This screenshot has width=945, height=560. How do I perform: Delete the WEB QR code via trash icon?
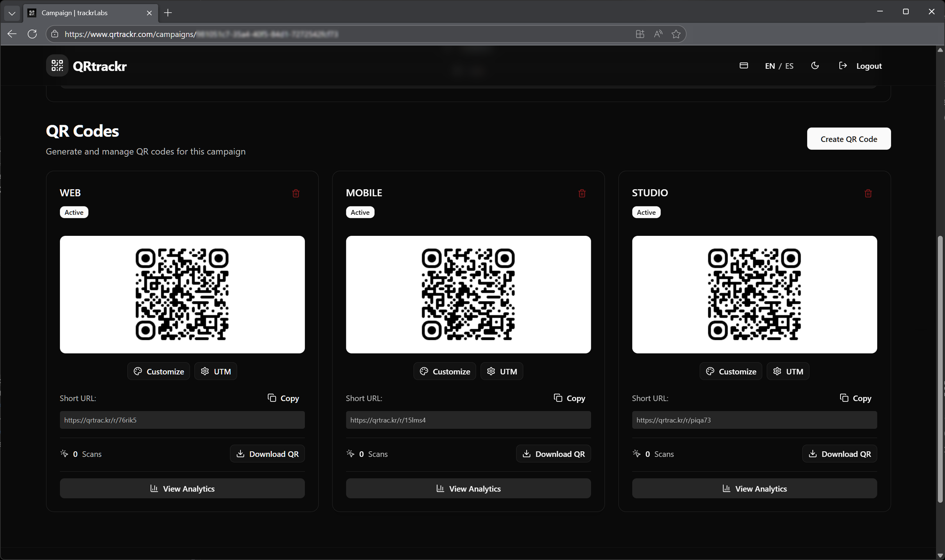[295, 193]
